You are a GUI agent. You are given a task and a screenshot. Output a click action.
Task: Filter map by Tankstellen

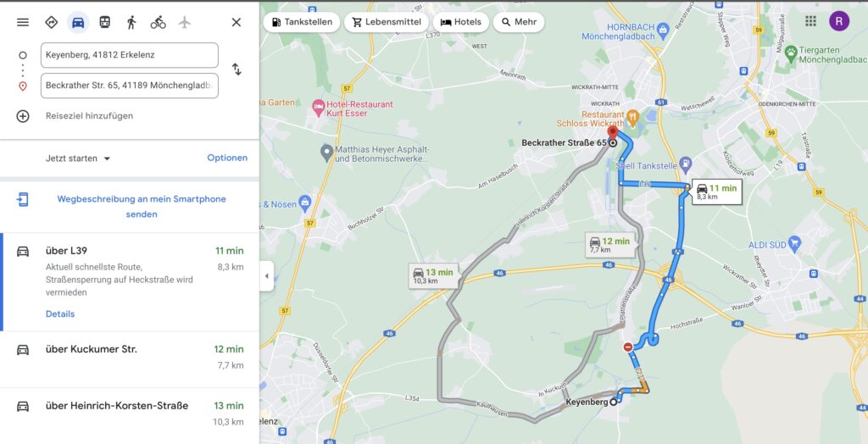click(302, 22)
